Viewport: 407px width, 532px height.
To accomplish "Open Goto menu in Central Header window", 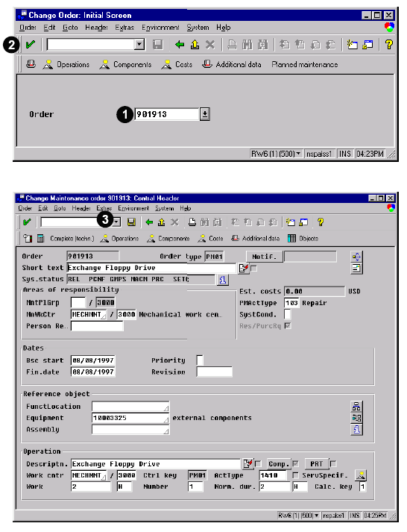I will [60, 208].
